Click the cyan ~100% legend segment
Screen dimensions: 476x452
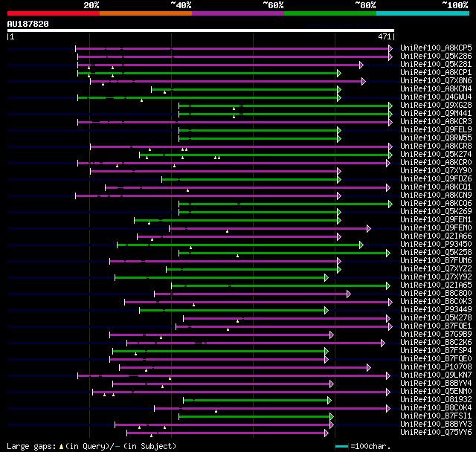pos(423,13)
